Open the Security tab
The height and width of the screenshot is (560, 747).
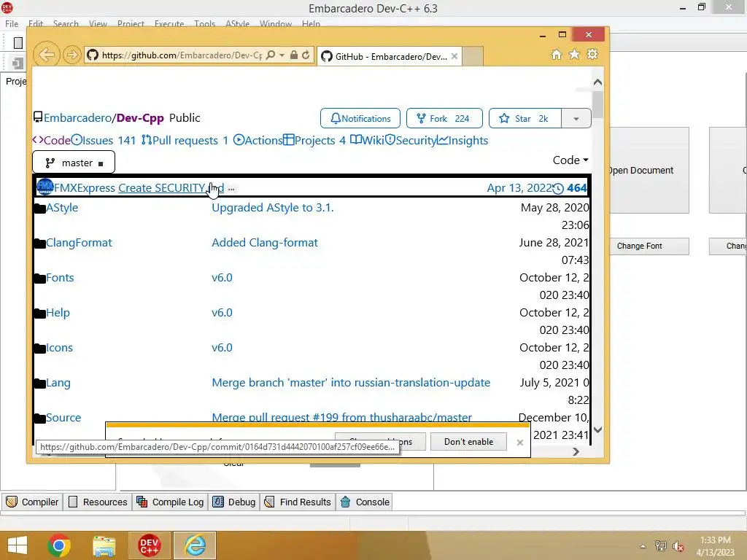pos(411,141)
